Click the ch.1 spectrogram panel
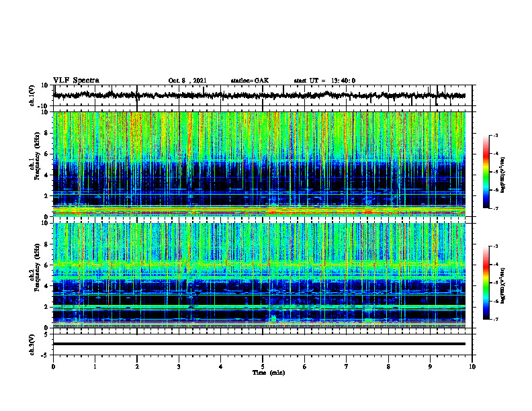This screenshot has width=532, height=411. pyautogui.click(x=259, y=164)
